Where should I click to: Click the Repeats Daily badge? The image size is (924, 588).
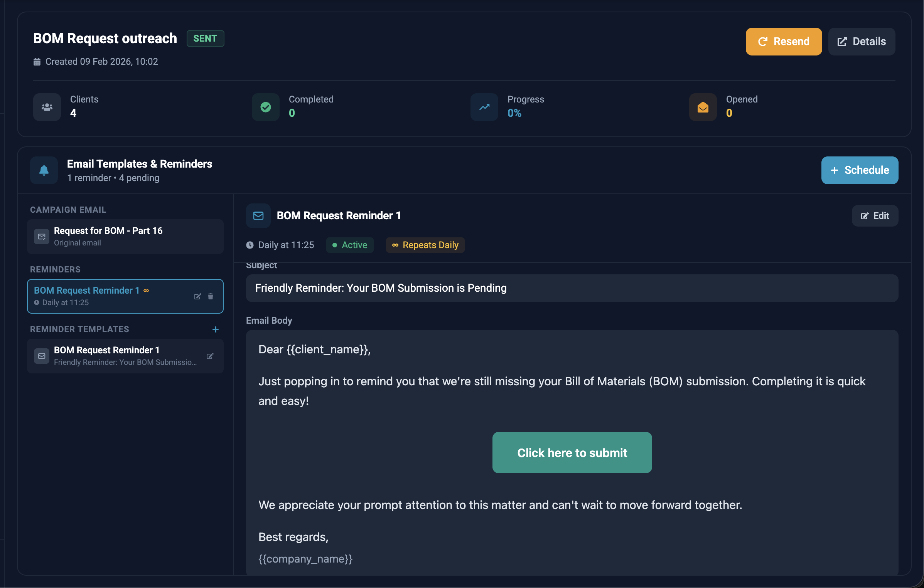tap(425, 245)
